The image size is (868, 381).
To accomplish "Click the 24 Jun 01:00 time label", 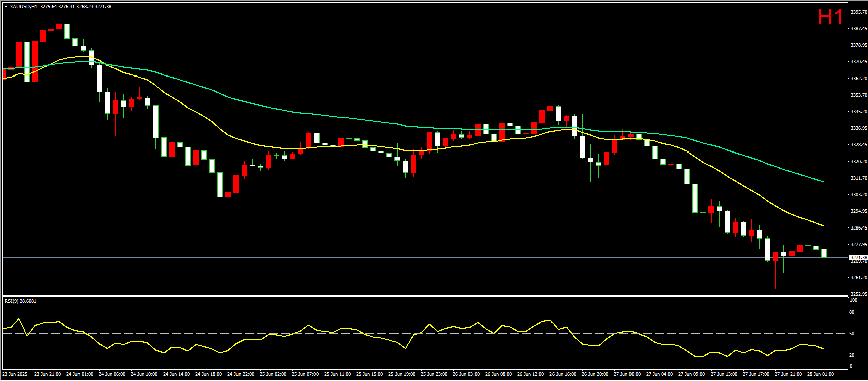I will coord(80,374).
